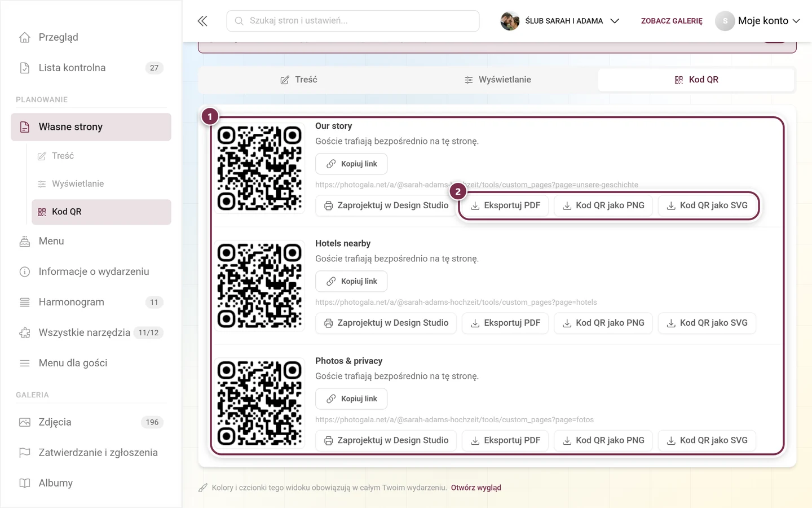Click the QR icon beside sidebar Kod QR

[x=42, y=212]
